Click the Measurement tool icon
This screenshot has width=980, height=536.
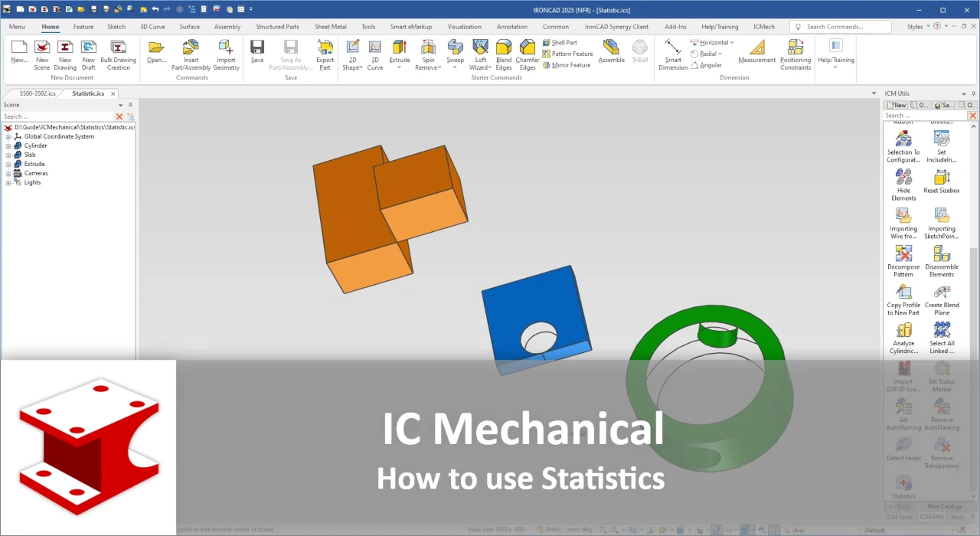coord(756,47)
